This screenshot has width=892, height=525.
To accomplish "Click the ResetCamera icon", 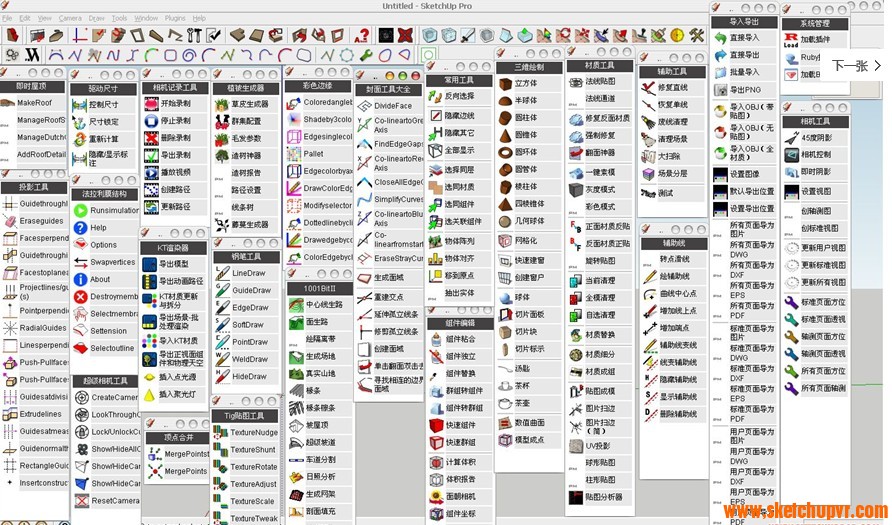I will click(x=80, y=500).
